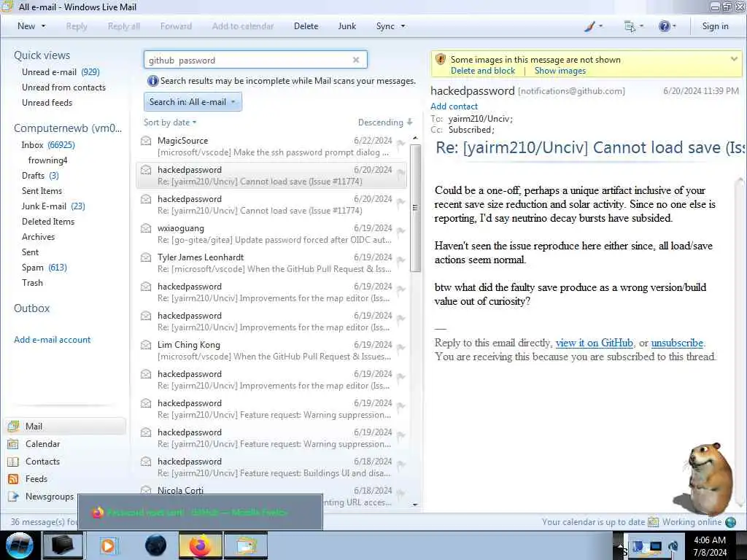
Task: Open the paintbrush color options icon
Action: tap(590, 27)
